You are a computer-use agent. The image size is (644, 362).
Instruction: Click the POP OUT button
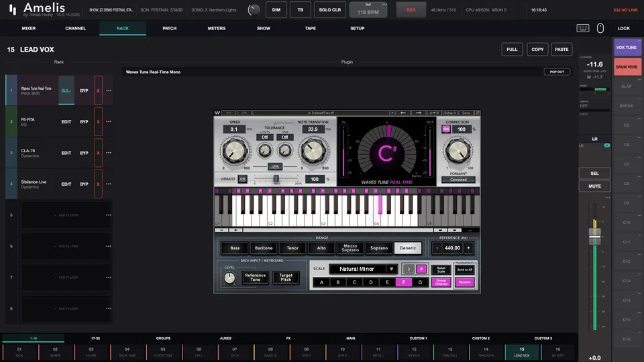click(x=557, y=72)
